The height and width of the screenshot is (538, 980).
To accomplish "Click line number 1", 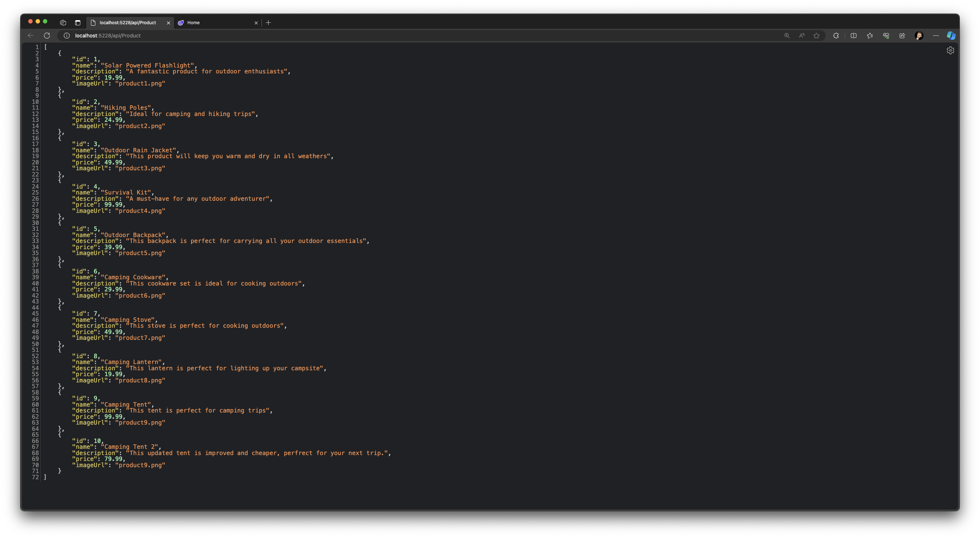I will 37,47.
